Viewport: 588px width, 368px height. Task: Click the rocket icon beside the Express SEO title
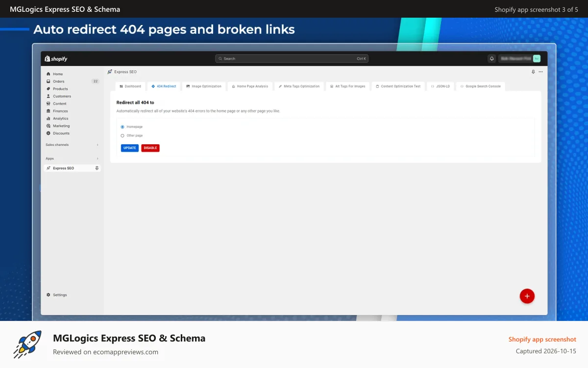(110, 72)
